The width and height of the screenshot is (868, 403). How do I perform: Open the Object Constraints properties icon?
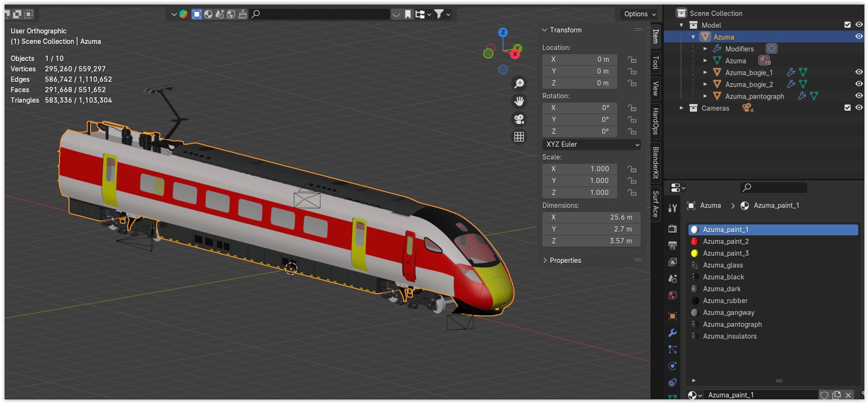point(673,383)
